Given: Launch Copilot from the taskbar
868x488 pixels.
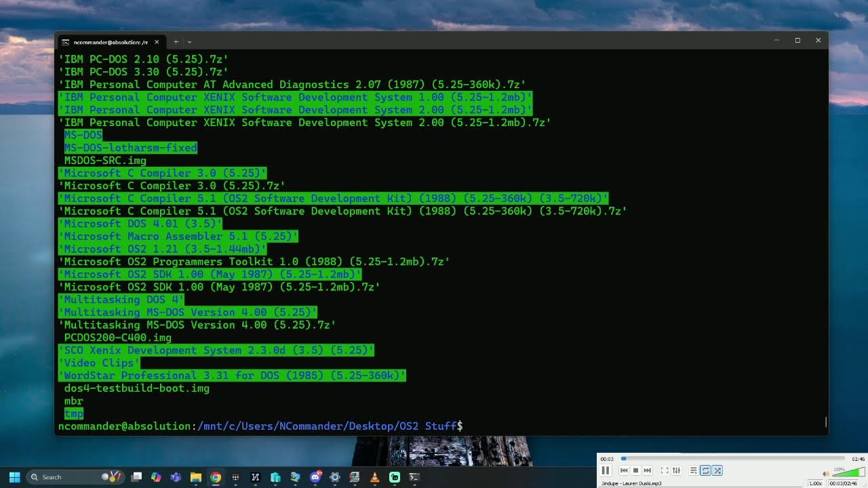Looking at the screenshot, I should (156, 477).
